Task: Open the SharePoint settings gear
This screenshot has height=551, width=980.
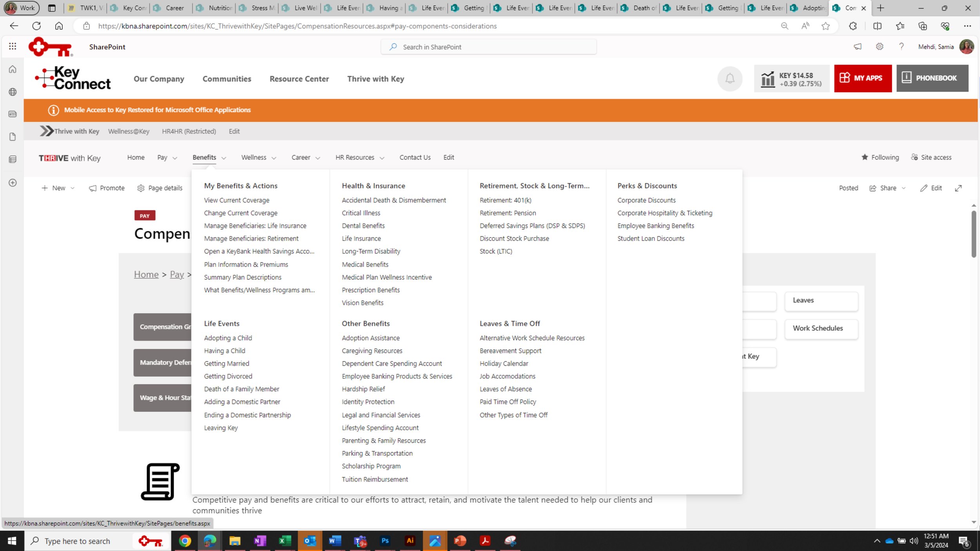Action: click(880, 47)
